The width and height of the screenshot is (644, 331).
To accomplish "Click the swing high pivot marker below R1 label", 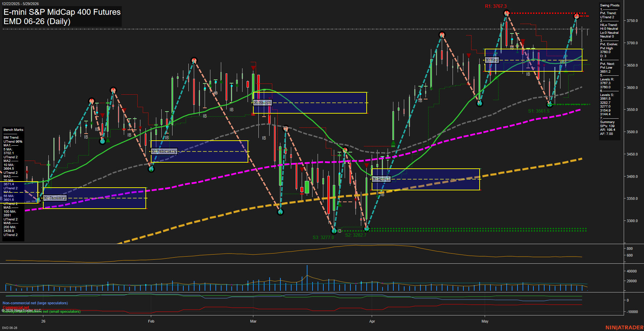I will tap(506, 13).
